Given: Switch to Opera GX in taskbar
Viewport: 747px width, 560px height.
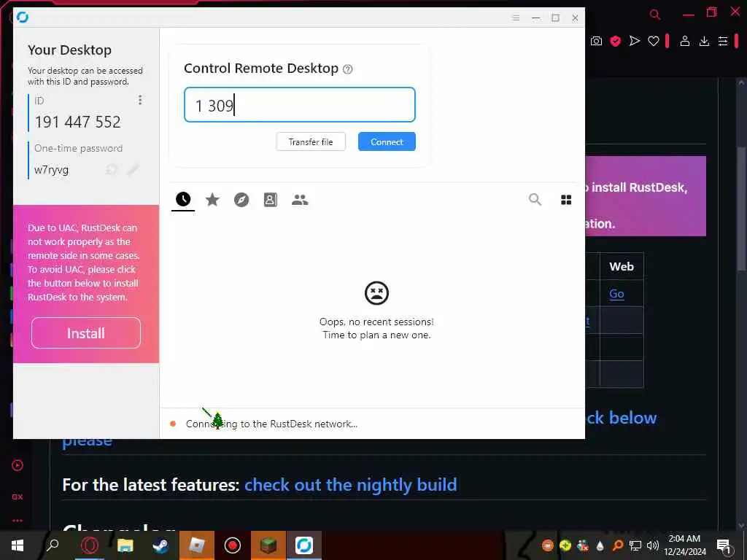Looking at the screenshot, I should tap(90, 545).
